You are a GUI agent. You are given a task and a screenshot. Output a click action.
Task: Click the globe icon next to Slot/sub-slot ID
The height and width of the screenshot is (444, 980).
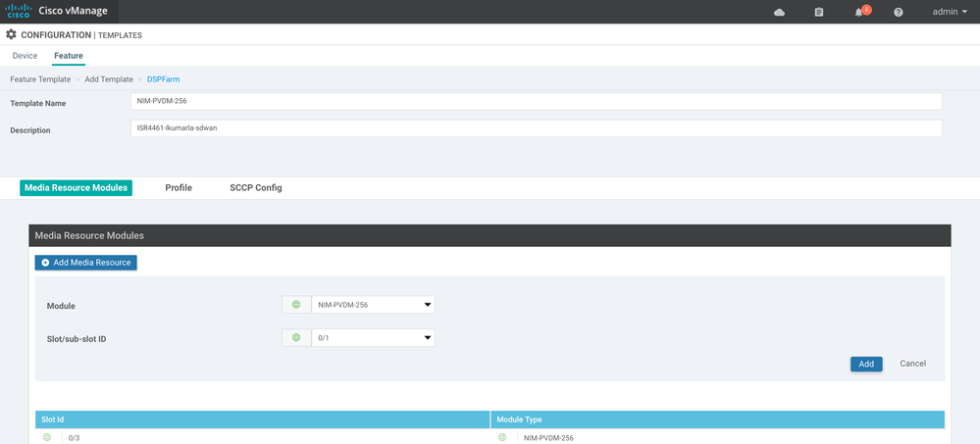coord(296,338)
